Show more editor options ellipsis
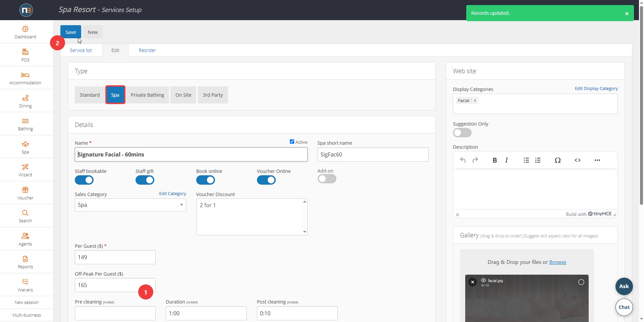644x322 pixels. (x=597, y=160)
